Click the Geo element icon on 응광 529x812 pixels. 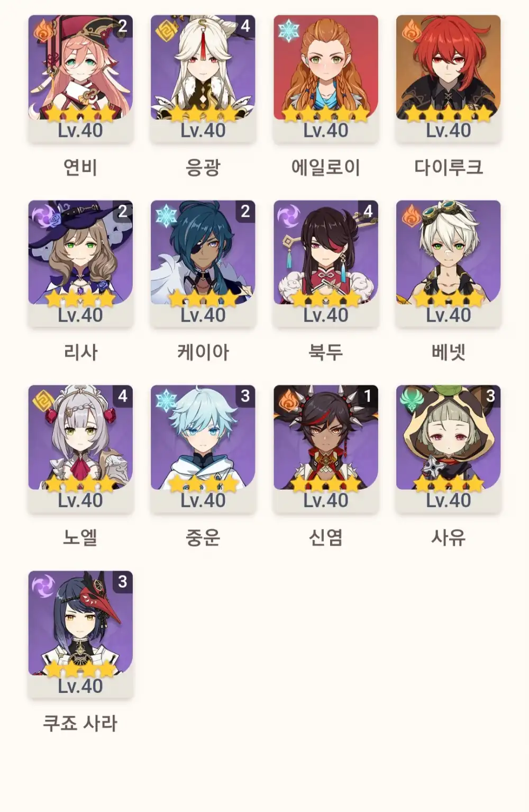coord(166,31)
